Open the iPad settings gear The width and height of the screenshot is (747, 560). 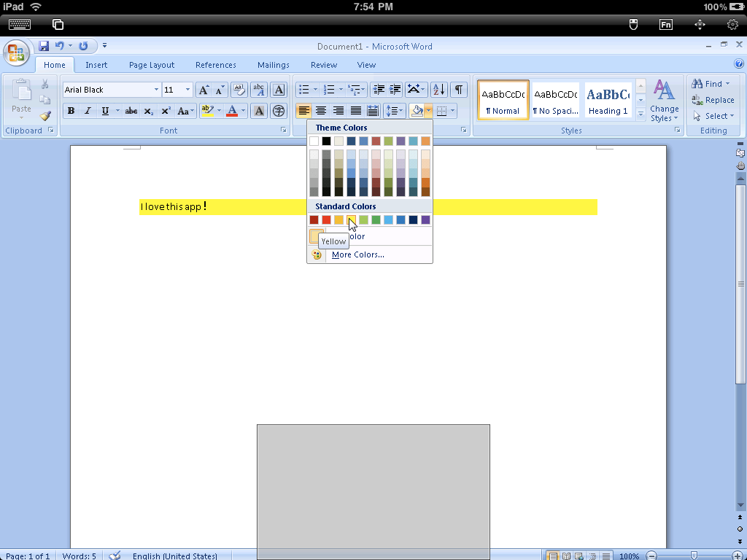[732, 24]
